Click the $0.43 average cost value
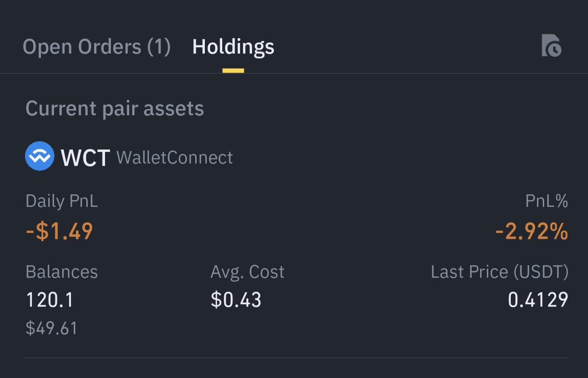This screenshot has height=378, width=588. [x=236, y=300]
